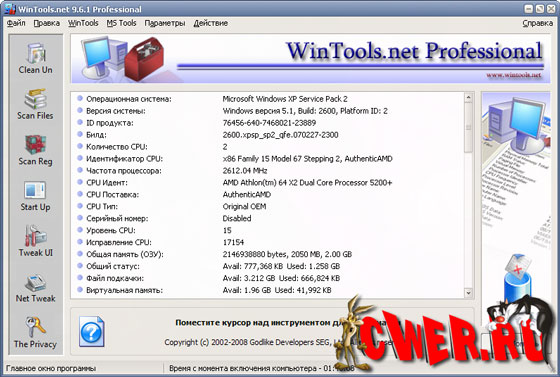Open the Net Tweak tool

coord(35,287)
